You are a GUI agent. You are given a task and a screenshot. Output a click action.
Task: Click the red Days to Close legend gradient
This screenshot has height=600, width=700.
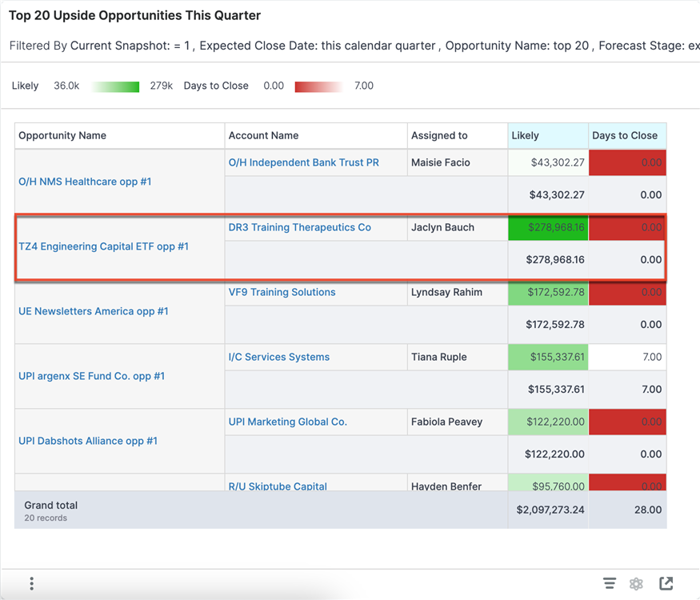pos(318,86)
